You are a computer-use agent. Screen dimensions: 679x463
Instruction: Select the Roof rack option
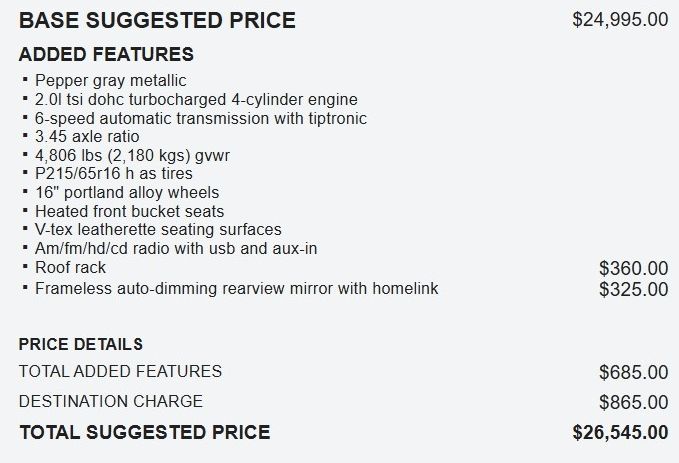[x=70, y=268]
